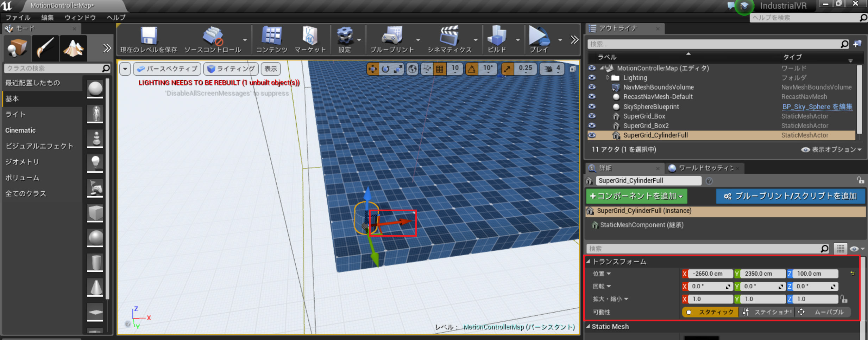This screenshot has width=868, height=340.
Task: Open the 位置 location type dropdown
Action: 602,274
